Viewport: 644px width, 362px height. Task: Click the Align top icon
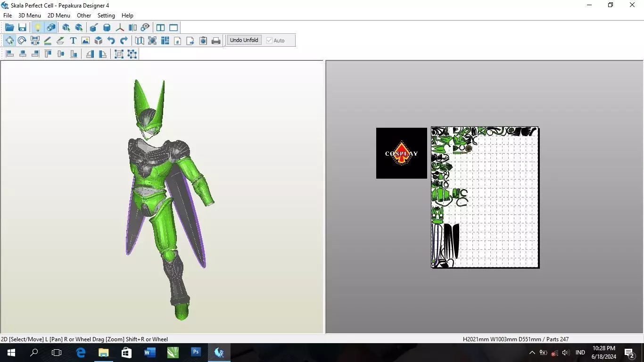coord(48,54)
